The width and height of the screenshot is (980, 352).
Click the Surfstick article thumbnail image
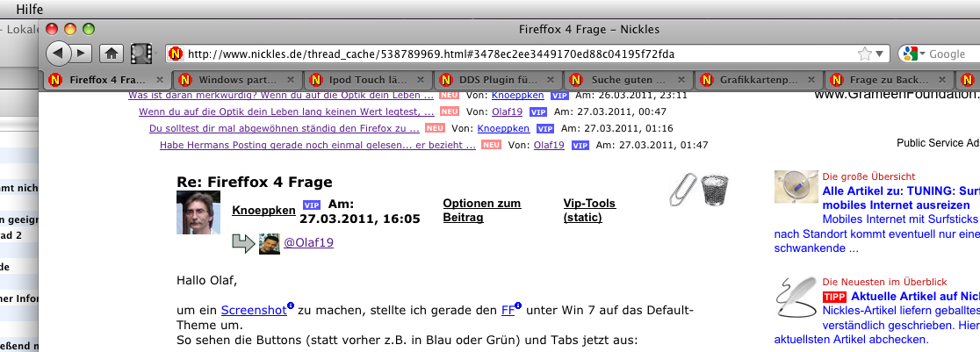click(x=796, y=186)
